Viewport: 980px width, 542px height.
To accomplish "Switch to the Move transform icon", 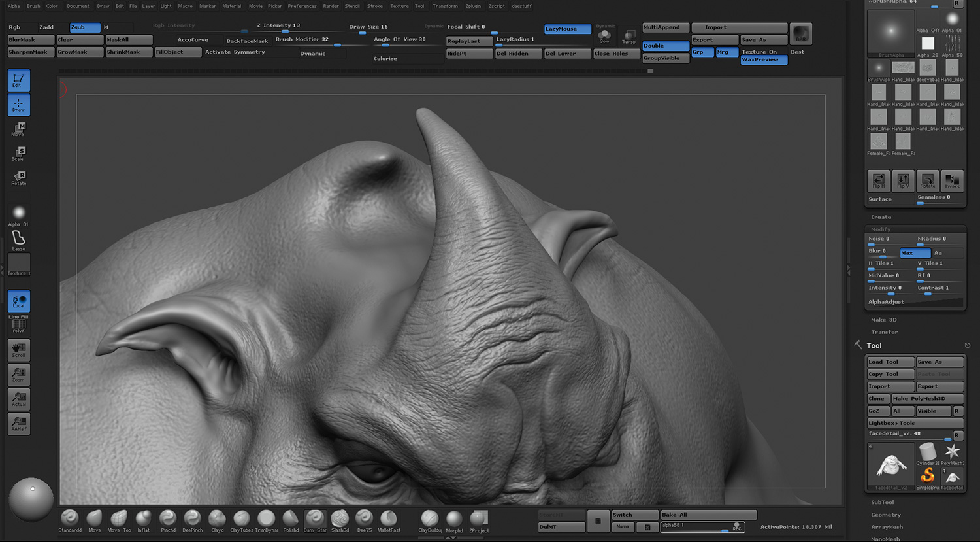I will click(18, 129).
